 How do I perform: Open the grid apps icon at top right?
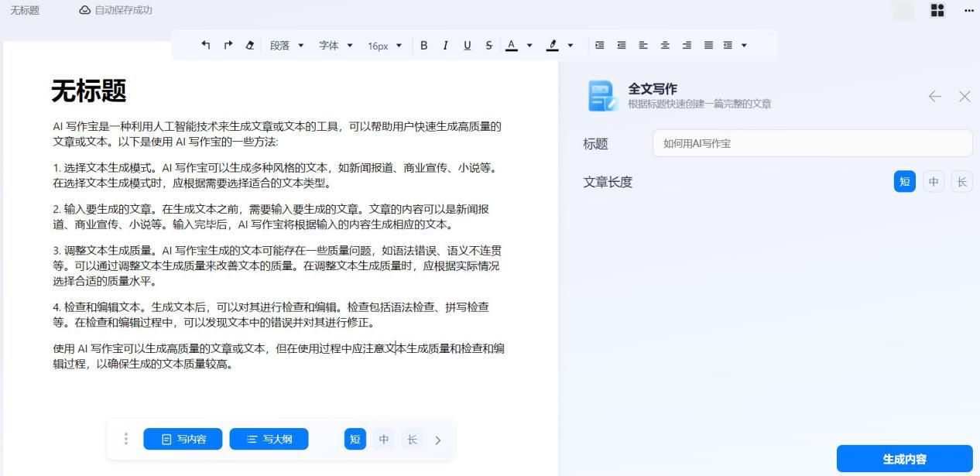(x=937, y=10)
